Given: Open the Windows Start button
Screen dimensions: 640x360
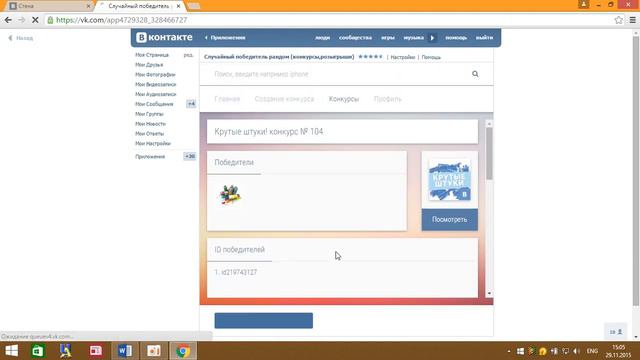Looking at the screenshot, I should point(11,351).
